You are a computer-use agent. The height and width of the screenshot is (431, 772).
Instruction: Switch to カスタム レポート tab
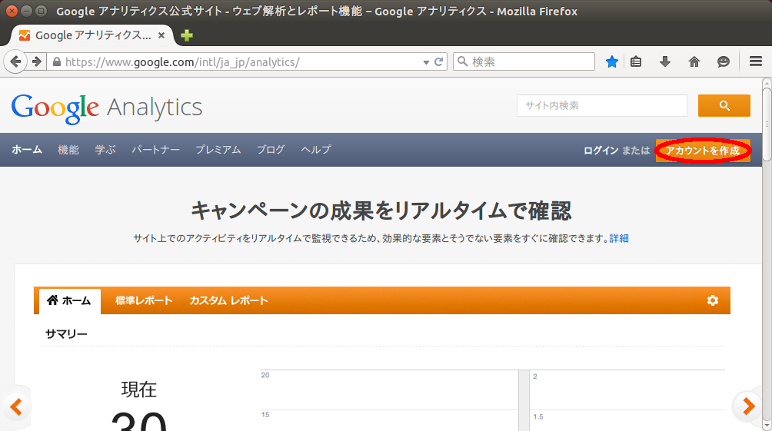[229, 300]
